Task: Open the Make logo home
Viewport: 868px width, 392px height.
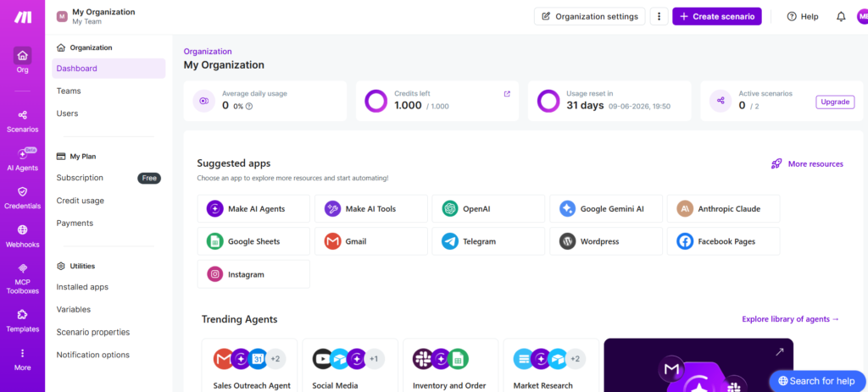Action: pos(23,17)
